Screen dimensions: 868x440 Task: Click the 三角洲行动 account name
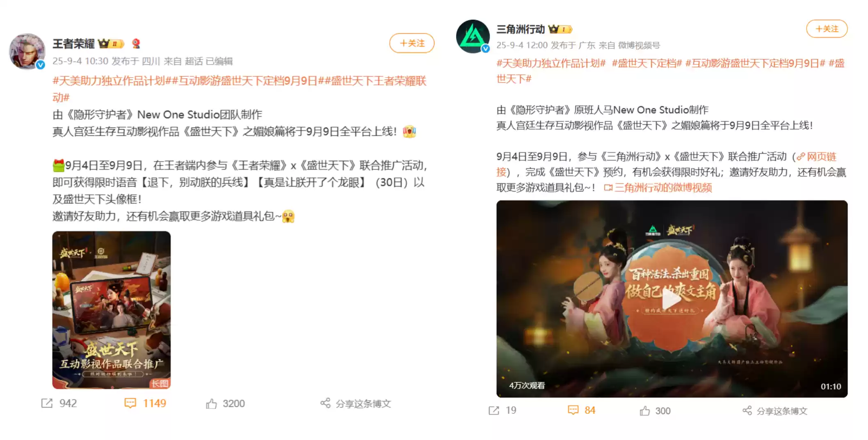(x=521, y=29)
